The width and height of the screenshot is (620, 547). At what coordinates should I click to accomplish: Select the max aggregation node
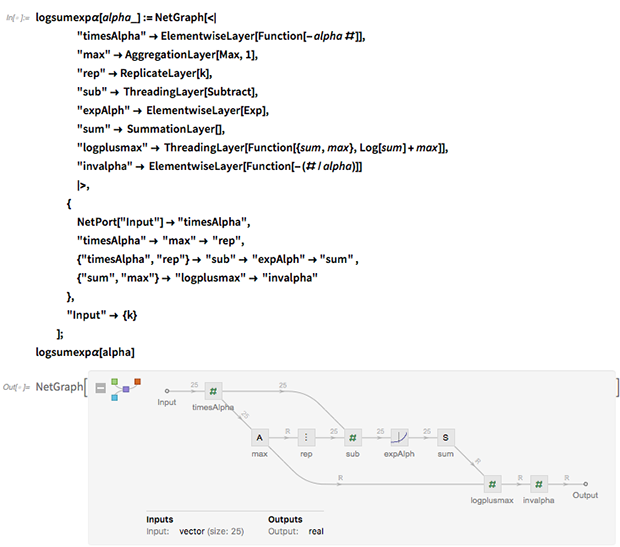[259, 437]
